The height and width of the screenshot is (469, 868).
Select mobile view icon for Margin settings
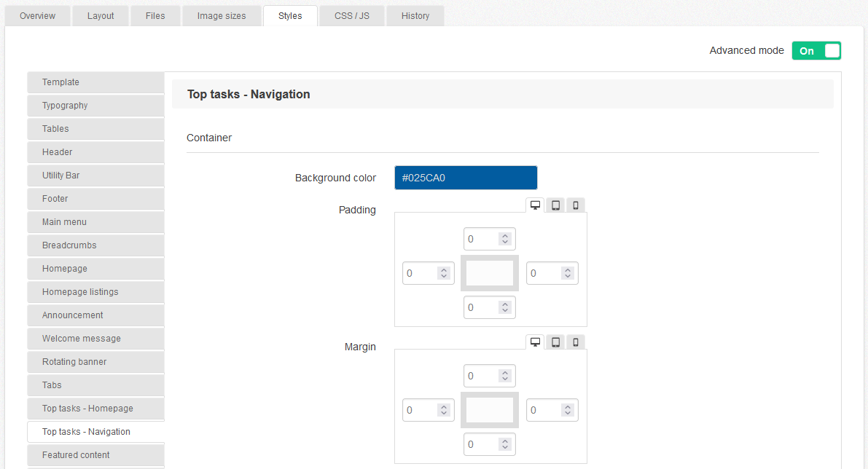(x=575, y=342)
